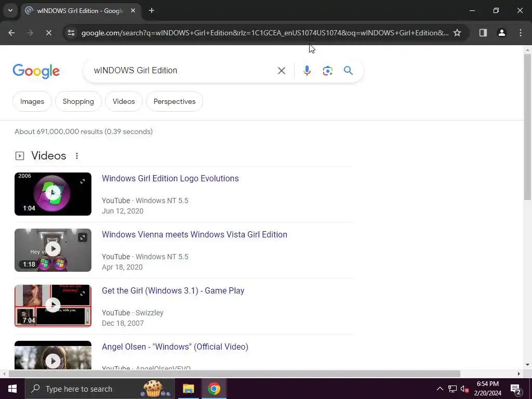Filter results by Perspectives
Screen dimensions: 532x399
click(x=175, y=101)
